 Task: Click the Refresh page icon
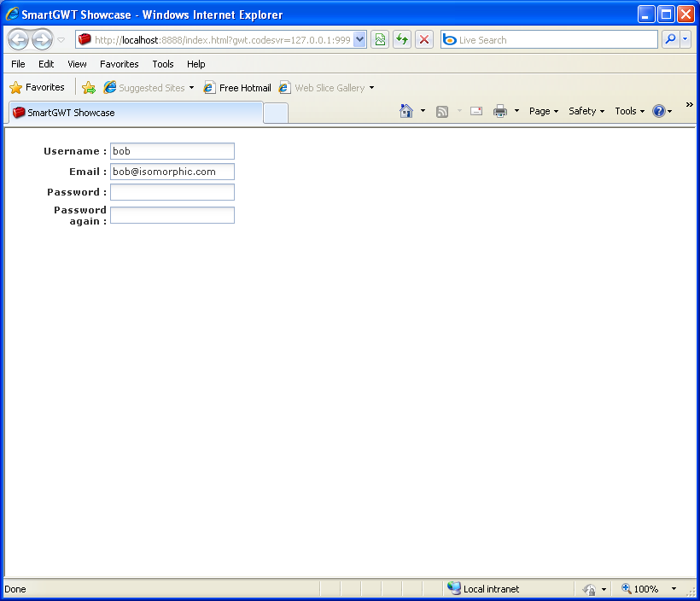coord(402,40)
